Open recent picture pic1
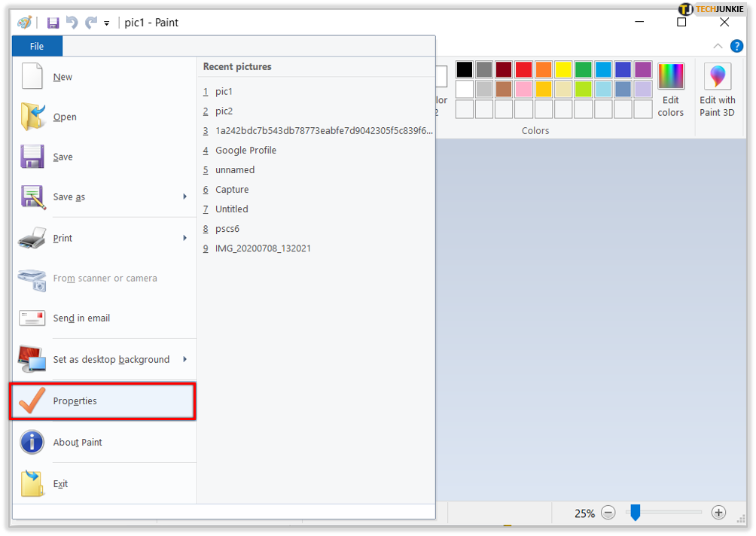 [317, 92]
